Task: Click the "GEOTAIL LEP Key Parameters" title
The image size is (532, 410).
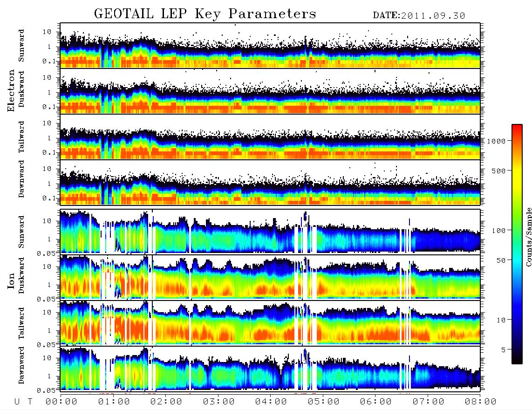Action: [205, 14]
